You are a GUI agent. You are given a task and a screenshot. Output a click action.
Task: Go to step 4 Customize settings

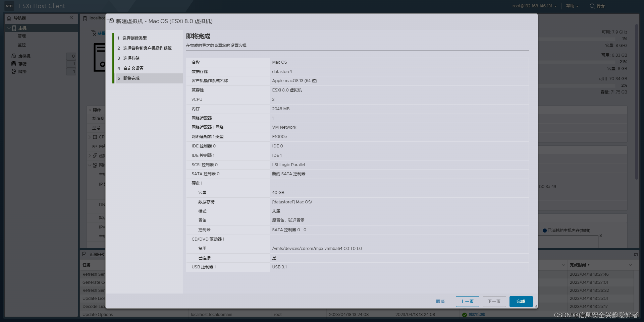130,68
